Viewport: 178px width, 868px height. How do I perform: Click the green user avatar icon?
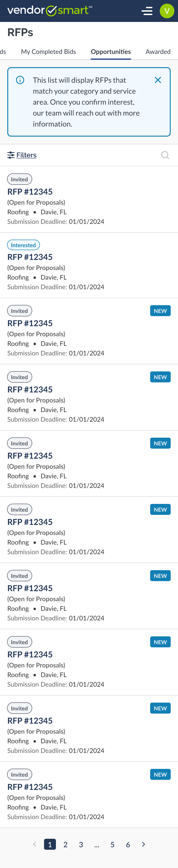(167, 11)
